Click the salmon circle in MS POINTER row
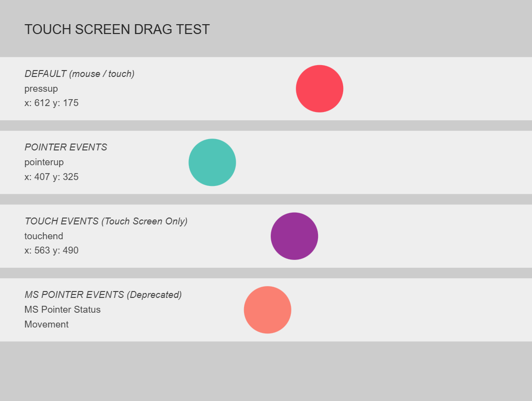Viewport: 532px width, 401px height. click(267, 310)
